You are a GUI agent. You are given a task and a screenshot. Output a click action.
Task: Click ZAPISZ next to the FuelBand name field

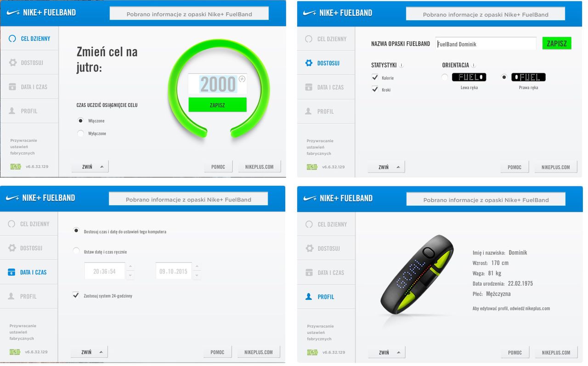point(557,44)
